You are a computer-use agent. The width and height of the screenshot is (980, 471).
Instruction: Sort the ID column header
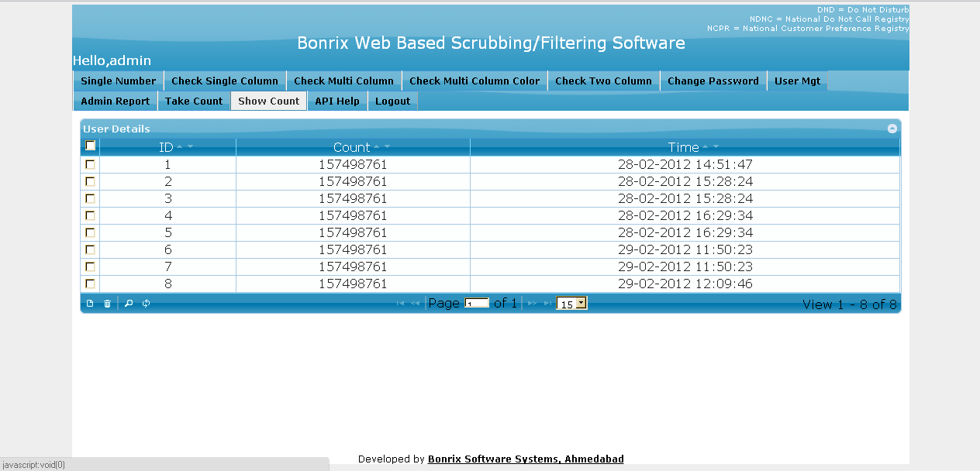coord(167,147)
